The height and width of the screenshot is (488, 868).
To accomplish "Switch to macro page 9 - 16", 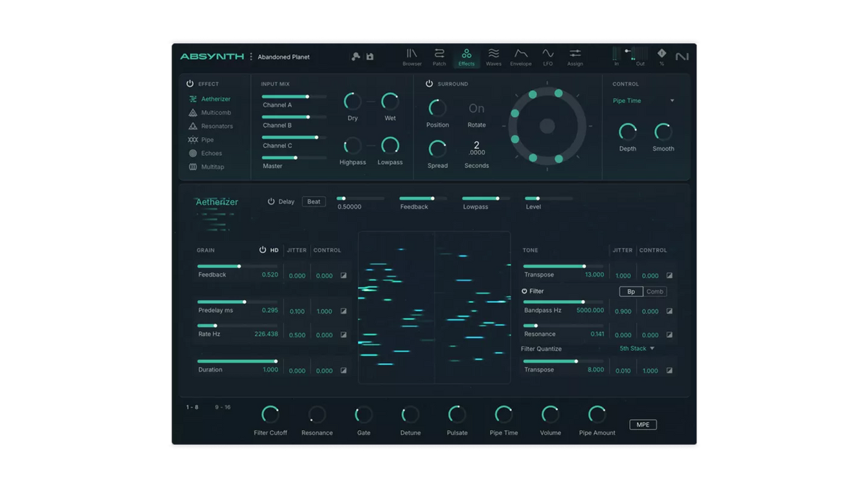I will (223, 407).
